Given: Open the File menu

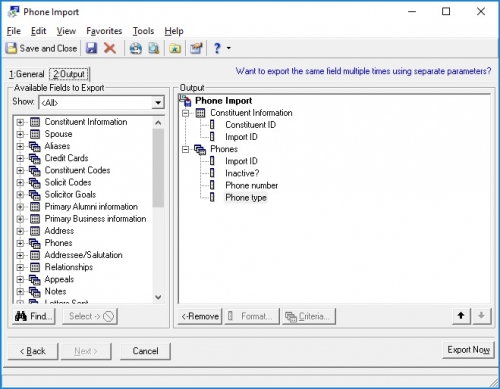Looking at the screenshot, I should 14,31.
